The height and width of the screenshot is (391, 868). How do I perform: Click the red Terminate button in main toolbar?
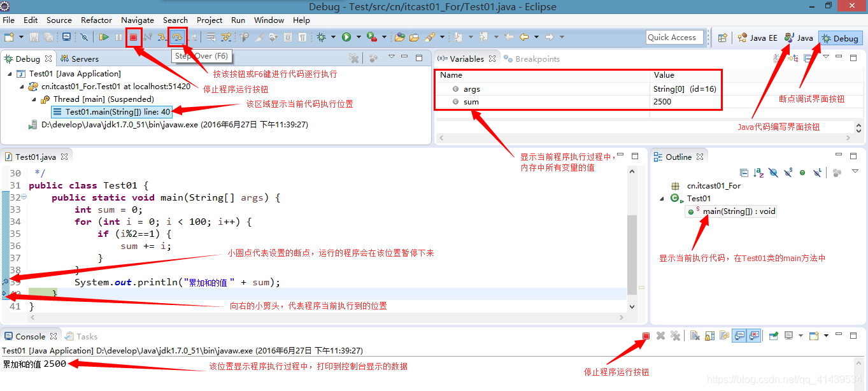coord(133,37)
